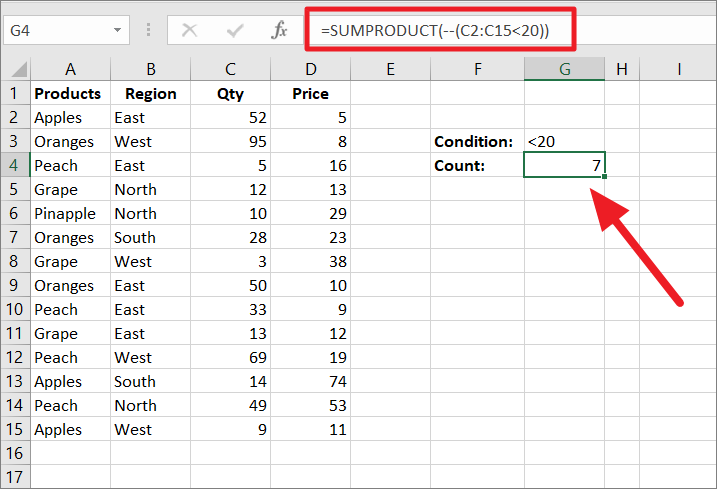Select row 17 header
Viewport: 717px width, 489px height.
15,477
